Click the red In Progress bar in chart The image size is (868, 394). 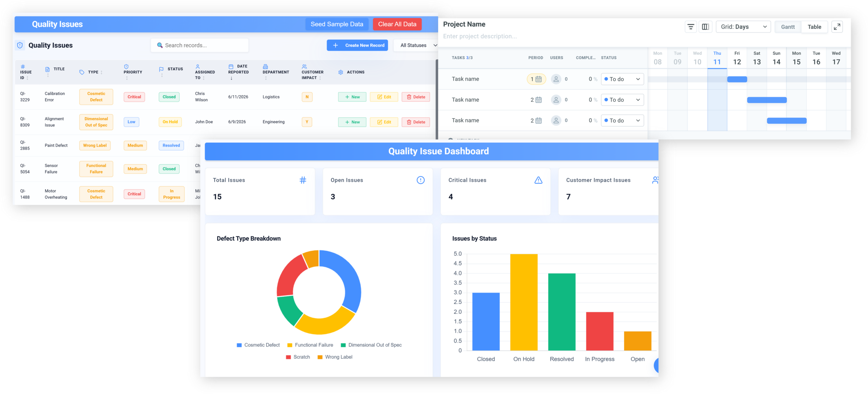point(599,331)
